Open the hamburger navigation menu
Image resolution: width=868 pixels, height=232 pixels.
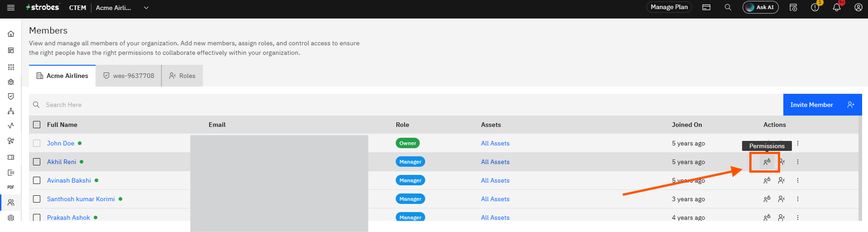[x=11, y=7]
